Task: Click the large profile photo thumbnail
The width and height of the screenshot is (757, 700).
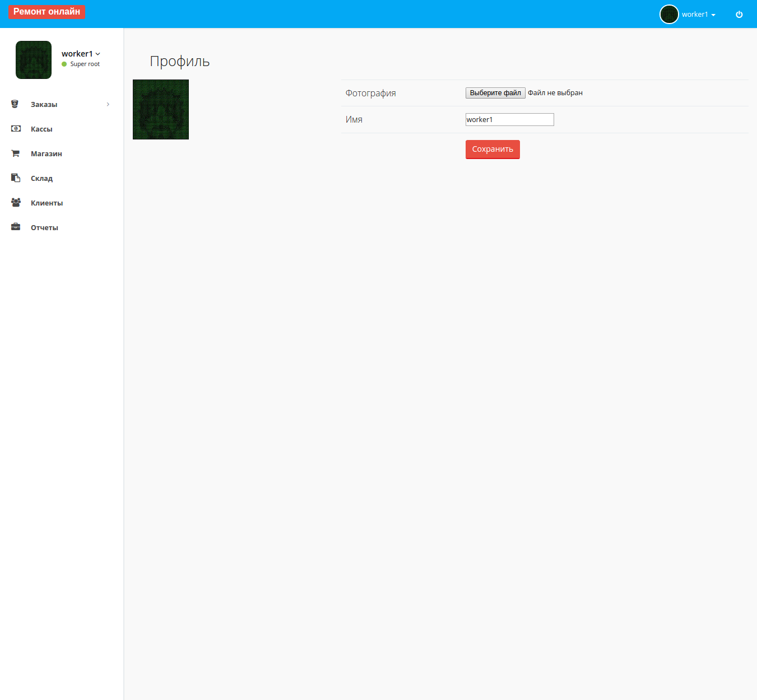Action: point(161,109)
